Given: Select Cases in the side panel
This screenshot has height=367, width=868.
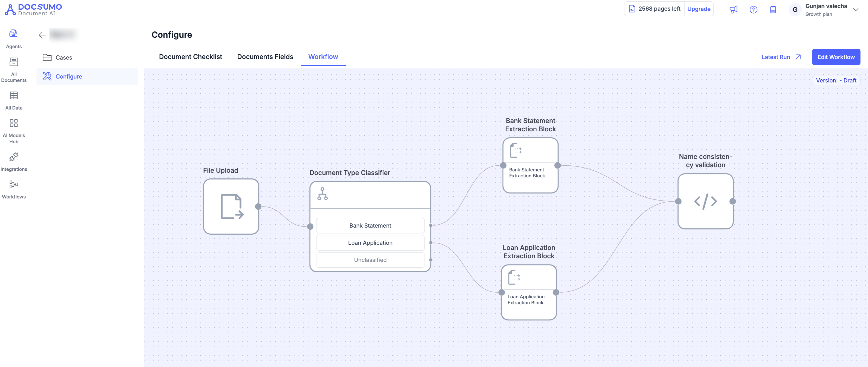Looking at the screenshot, I should coord(64,57).
